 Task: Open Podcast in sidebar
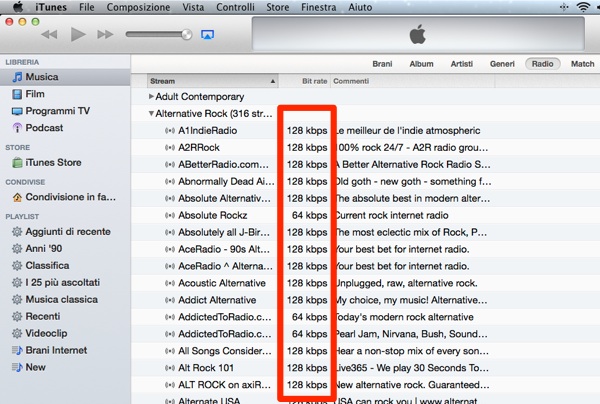tap(65, 128)
